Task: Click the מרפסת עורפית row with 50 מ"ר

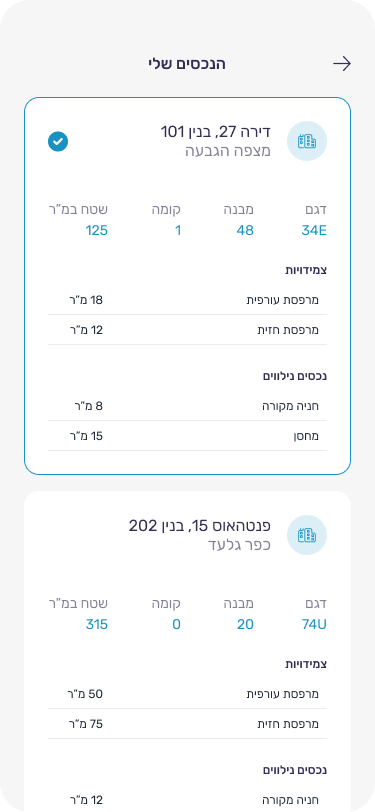Action: [188, 694]
